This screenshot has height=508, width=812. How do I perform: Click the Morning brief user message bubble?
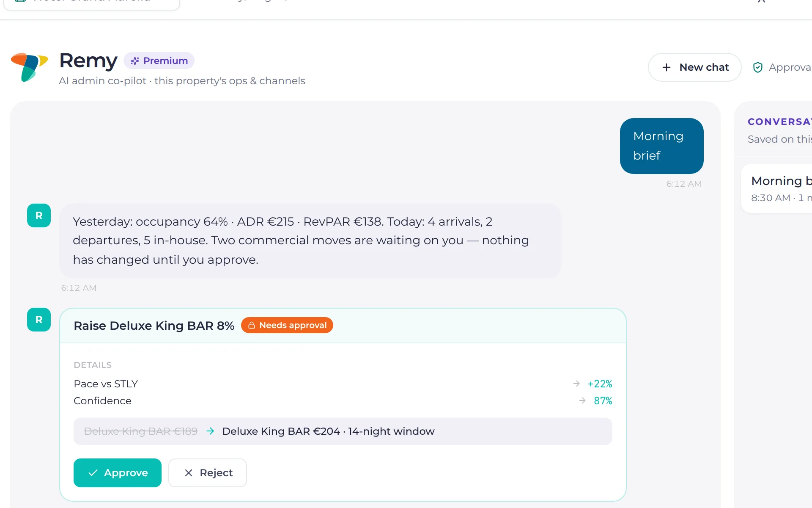661,146
